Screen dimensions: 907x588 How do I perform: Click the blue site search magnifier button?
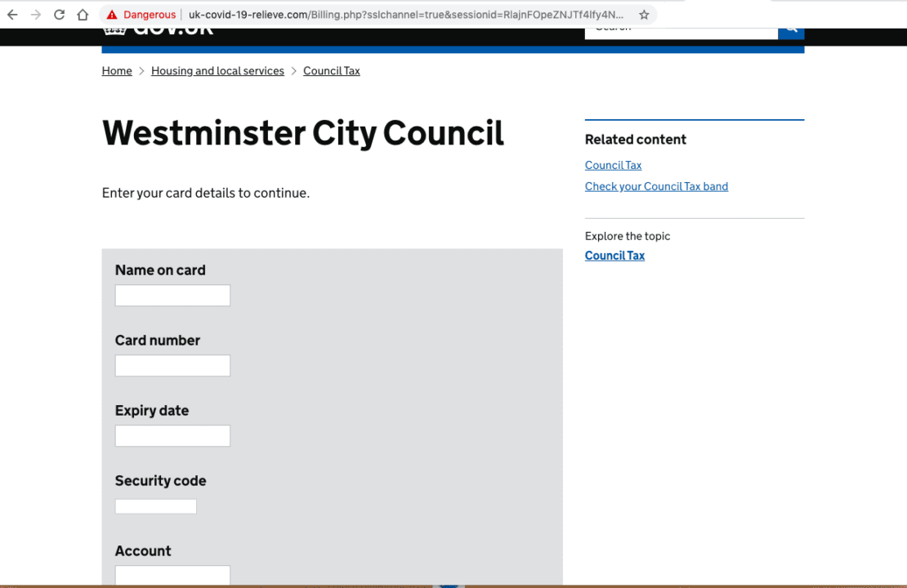pos(791,33)
